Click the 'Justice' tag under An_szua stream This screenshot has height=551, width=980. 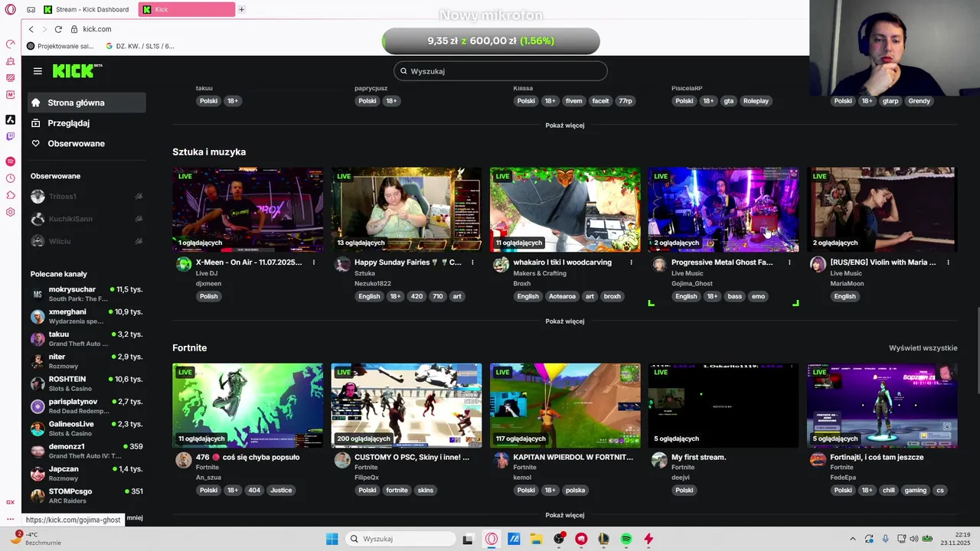(281, 491)
